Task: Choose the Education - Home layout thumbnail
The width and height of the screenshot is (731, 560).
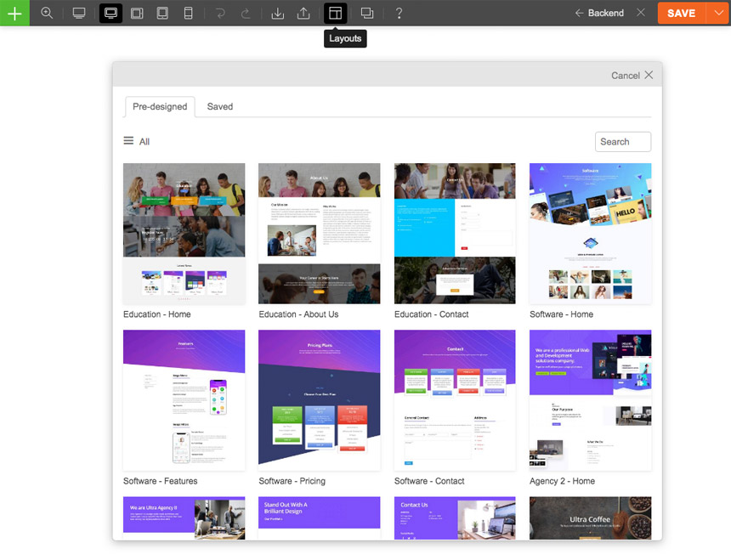Action: click(184, 234)
